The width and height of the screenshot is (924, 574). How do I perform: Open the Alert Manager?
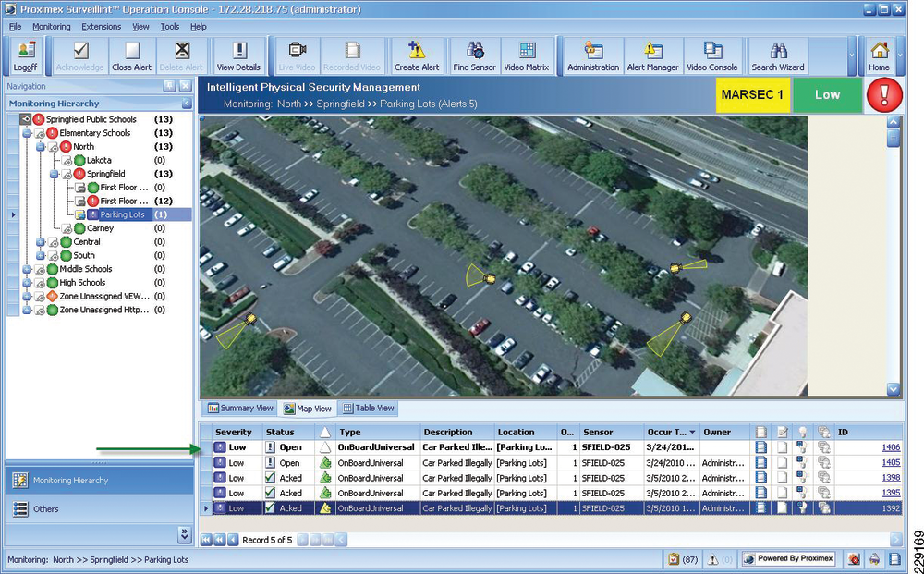pos(652,55)
